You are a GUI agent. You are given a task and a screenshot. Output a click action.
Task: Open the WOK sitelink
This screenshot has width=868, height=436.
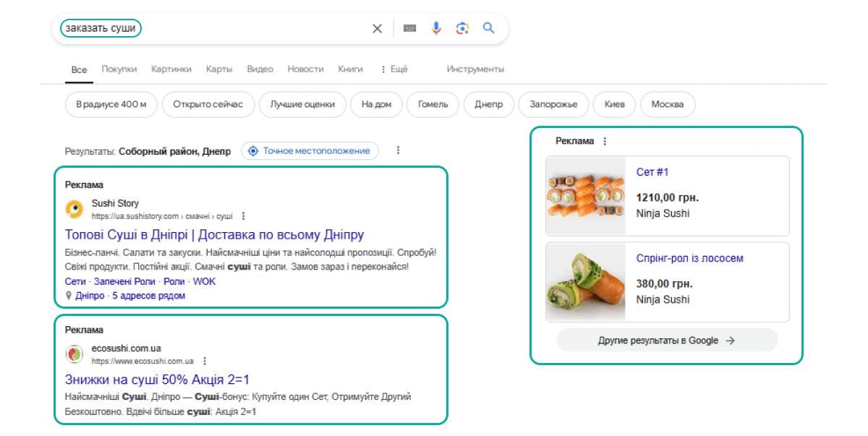pos(204,281)
